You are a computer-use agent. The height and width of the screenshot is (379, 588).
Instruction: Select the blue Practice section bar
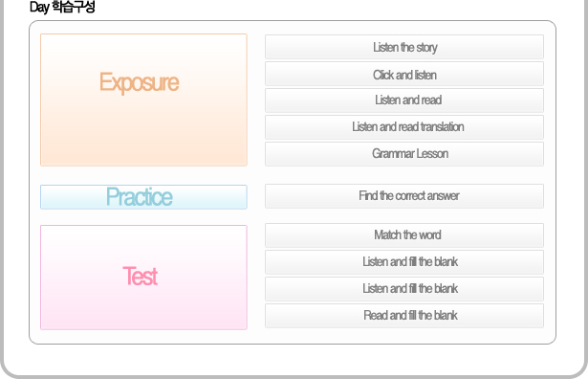point(143,197)
